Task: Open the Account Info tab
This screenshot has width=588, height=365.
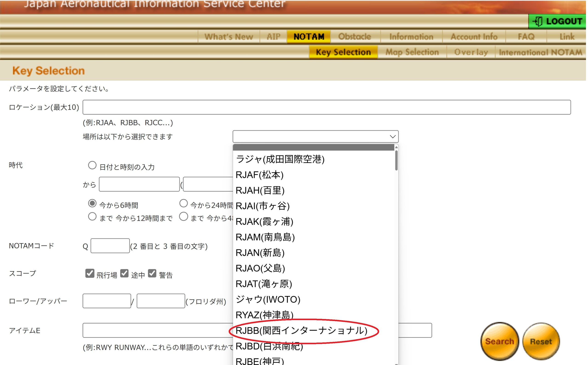Action: point(474,37)
